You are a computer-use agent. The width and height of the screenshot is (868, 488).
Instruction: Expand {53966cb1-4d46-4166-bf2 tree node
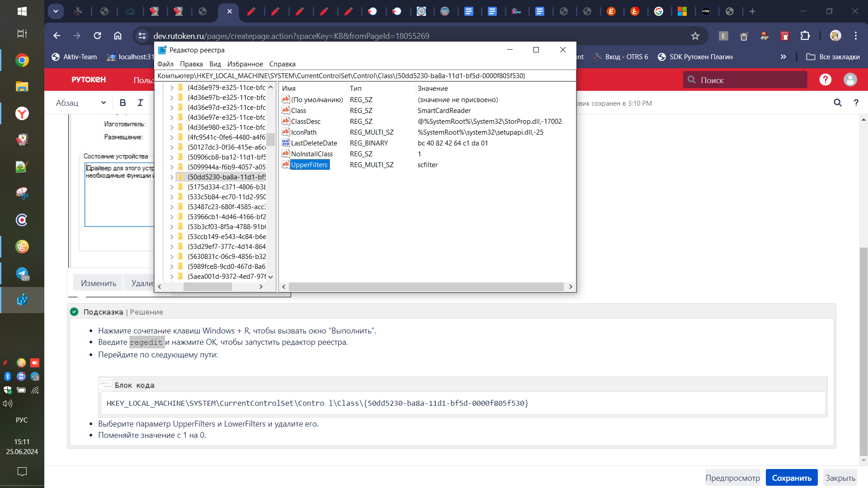tap(171, 216)
